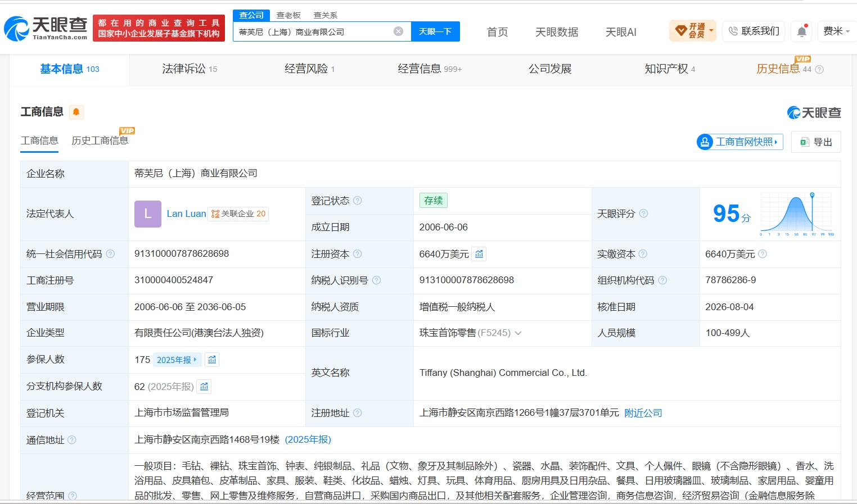The width and height of the screenshot is (857, 504).
Task: Click the TianYanCha logo
Action: (46, 28)
